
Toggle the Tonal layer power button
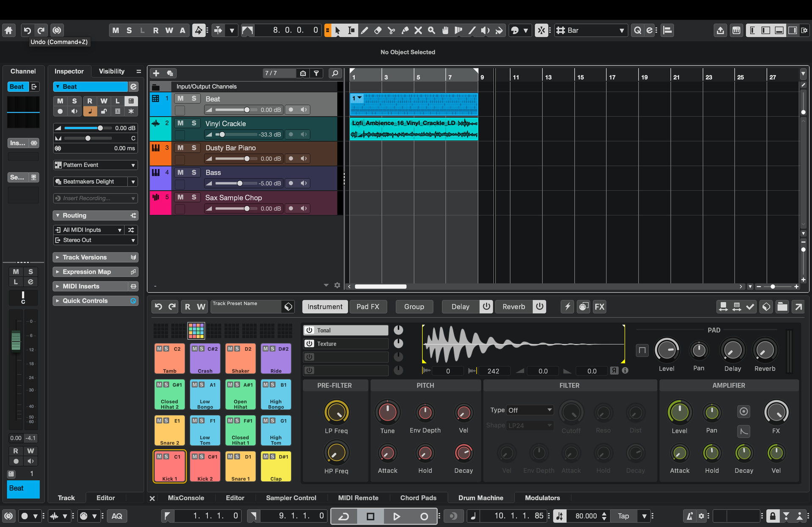[x=310, y=330]
